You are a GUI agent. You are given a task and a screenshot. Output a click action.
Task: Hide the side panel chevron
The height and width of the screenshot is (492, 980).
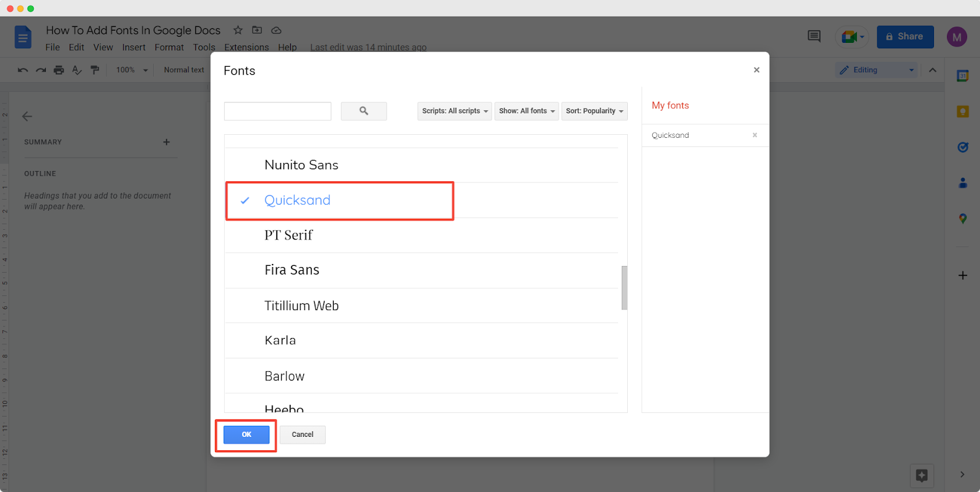[x=962, y=474]
